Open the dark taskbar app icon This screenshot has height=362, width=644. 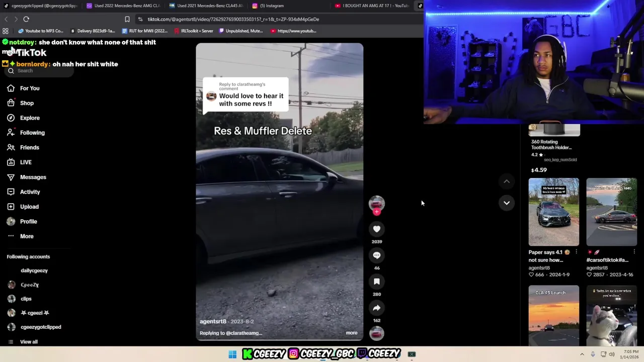(412, 354)
